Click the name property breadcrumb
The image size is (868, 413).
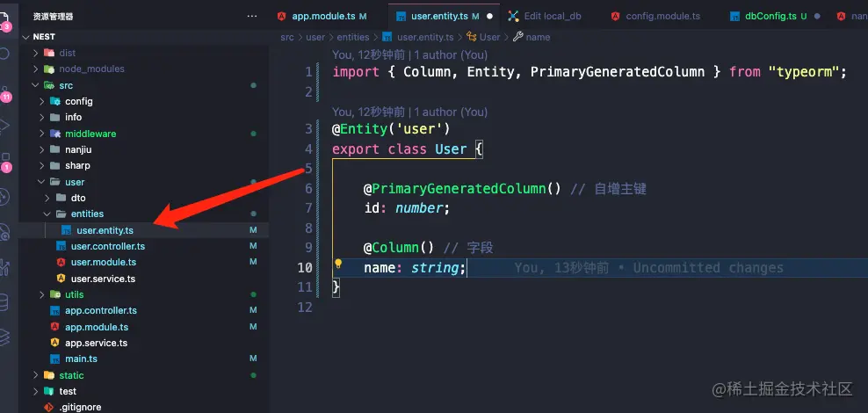tap(538, 37)
